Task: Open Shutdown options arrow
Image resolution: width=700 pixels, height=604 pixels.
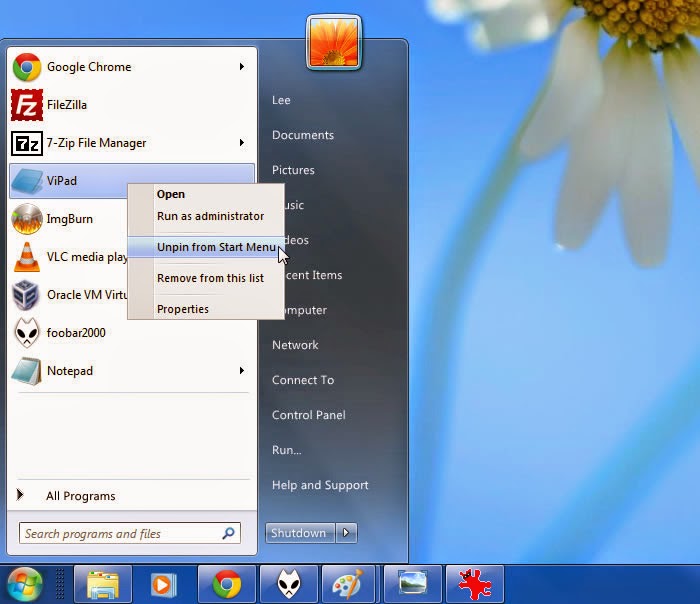Action: [x=346, y=533]
